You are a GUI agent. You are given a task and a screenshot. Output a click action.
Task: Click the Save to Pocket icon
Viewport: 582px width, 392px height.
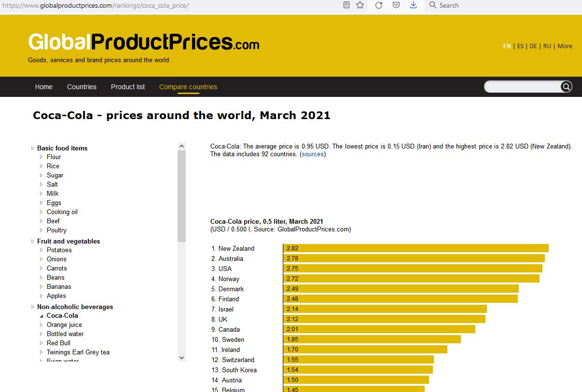click(x=396, y=5)
